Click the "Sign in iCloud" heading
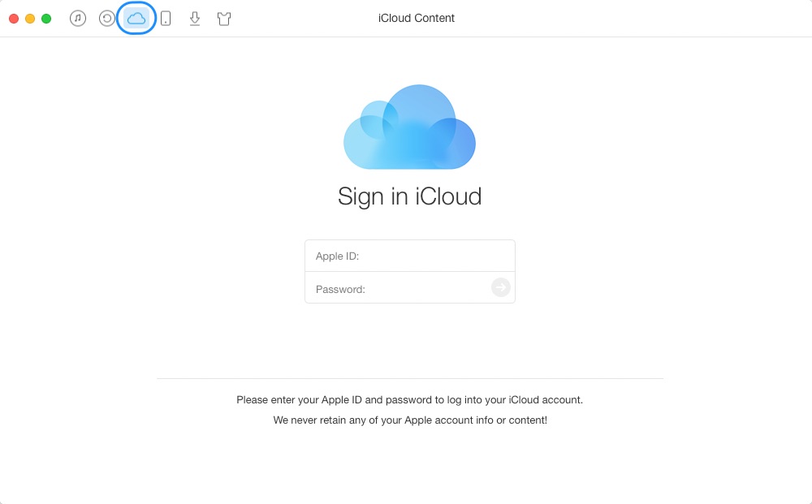The width and height of the screenshot is (812, 504). click(x=409, y=196)
